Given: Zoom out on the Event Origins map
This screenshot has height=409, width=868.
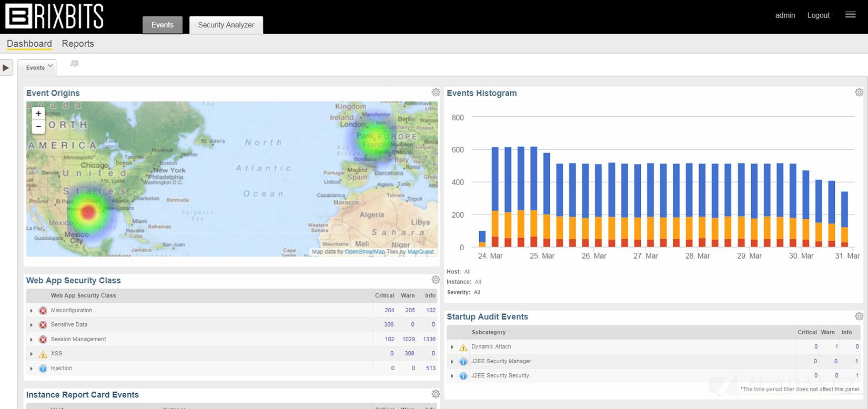Looking at the screenshot, I should [x=38, y=127].
